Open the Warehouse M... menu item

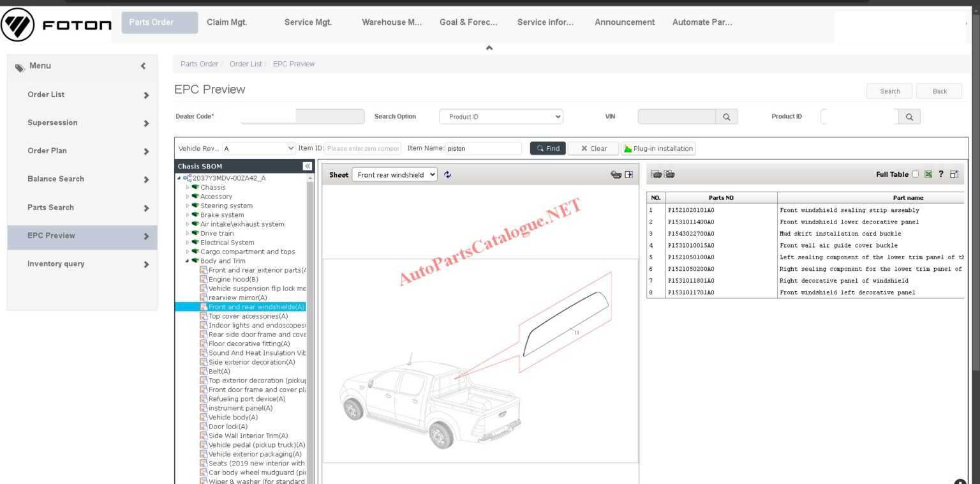coord(391,22)
